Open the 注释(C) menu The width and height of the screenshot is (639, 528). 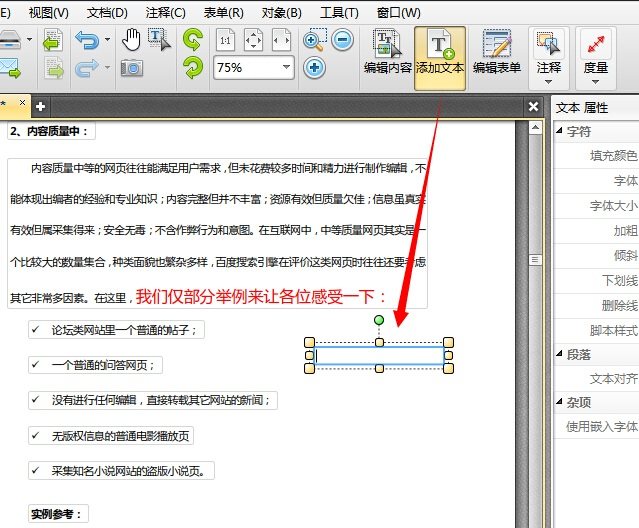(165, 13)
